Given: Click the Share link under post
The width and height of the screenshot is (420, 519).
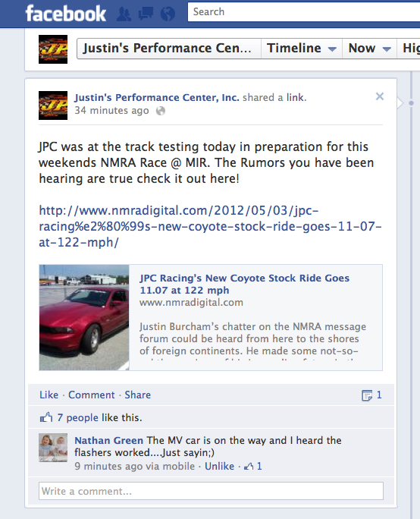Looking at the screenshot, I should click(137, 395).
